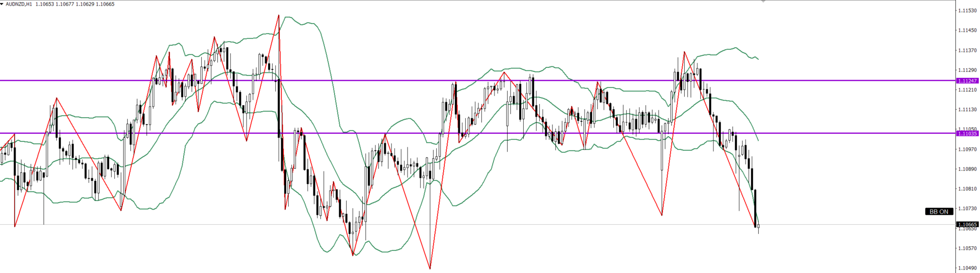The width and height of the screenshot is (980, 273).
Task: Click the latest candle at chart's right edge
Action: coord(758,227)
